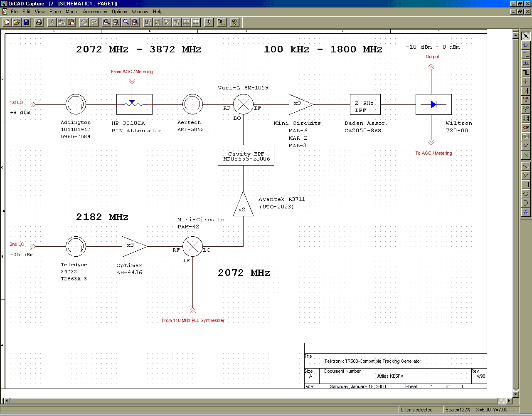The width and height of the screenshot is (532, 416).
Task: Run the Design Rules Check icon
Action: (x=167, y=22)
